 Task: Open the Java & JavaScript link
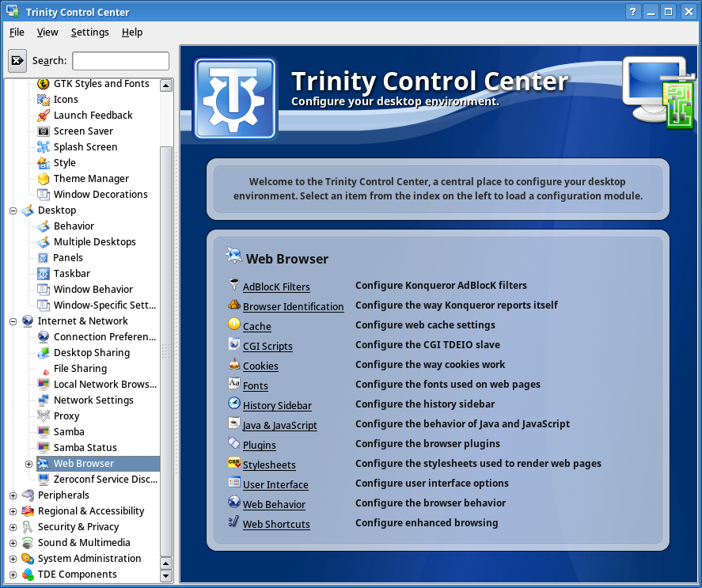click(280, 425)
